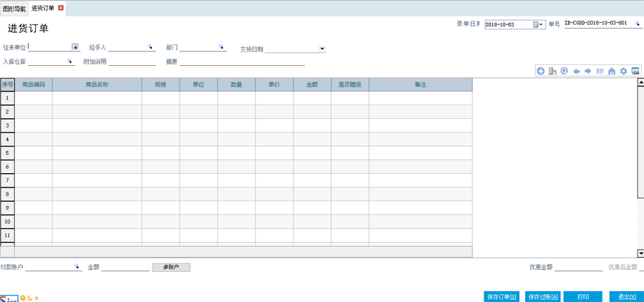Click the 规格 column header
The height and width of the screenshot is (302, 644).
pos(160,84)
